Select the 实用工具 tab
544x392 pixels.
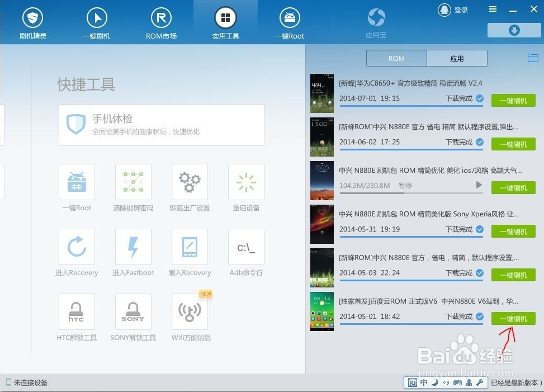225,23
